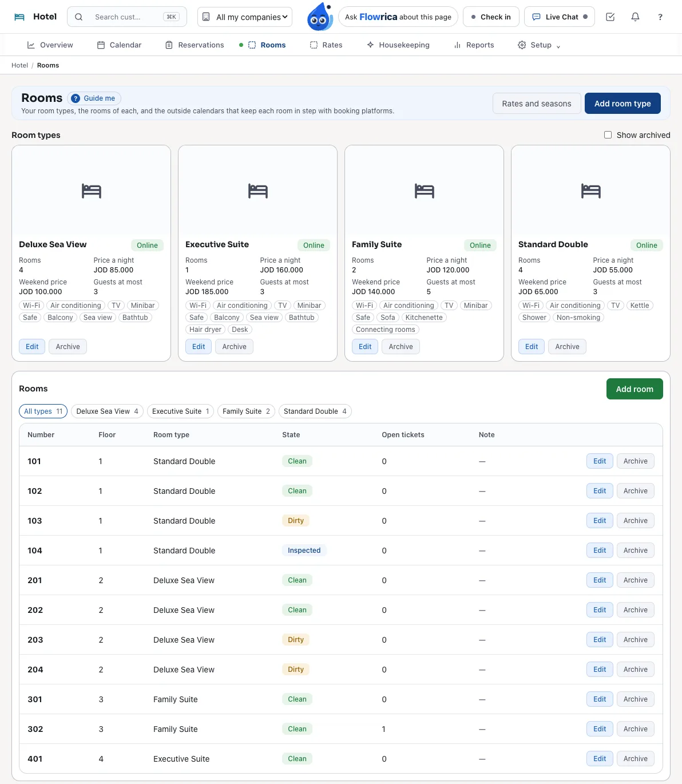This screenshot has height=784, width=682.
Task: Click the Reports bar chart icon
Action: [457, 45]
